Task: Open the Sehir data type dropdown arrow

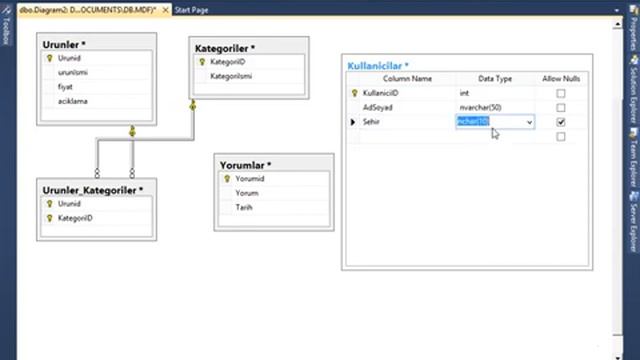Action: pos(529,122)
